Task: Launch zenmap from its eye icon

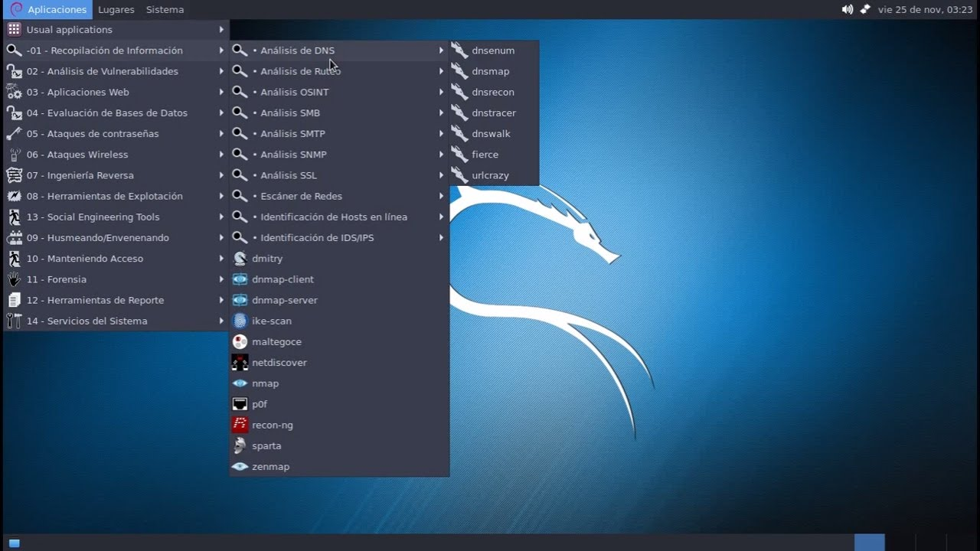Action: pyautogui.click(x=240, y=467)
